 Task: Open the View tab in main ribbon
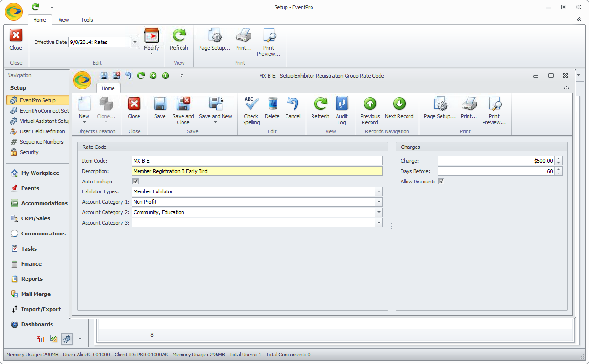click(63, 20)
